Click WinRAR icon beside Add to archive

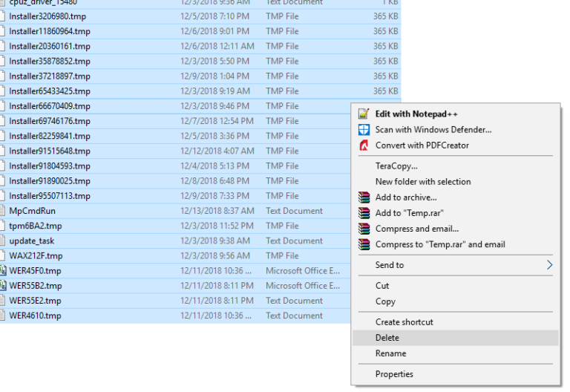click(x=364, y=197)
